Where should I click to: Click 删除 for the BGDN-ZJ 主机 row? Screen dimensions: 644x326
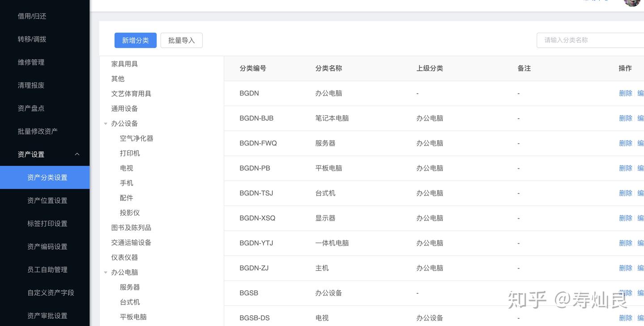(625, 268)
